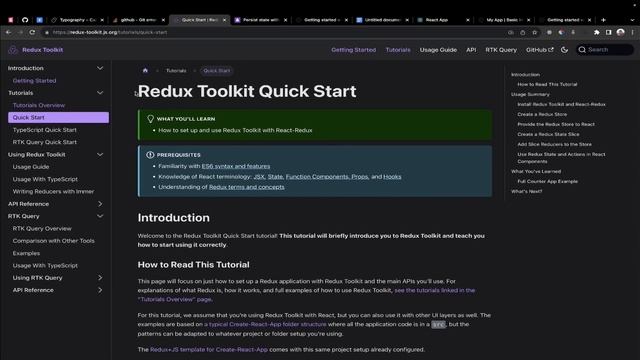Screen dimensions: 640x360
Task: Open Examples in sidebar
Action: [26, 253]
